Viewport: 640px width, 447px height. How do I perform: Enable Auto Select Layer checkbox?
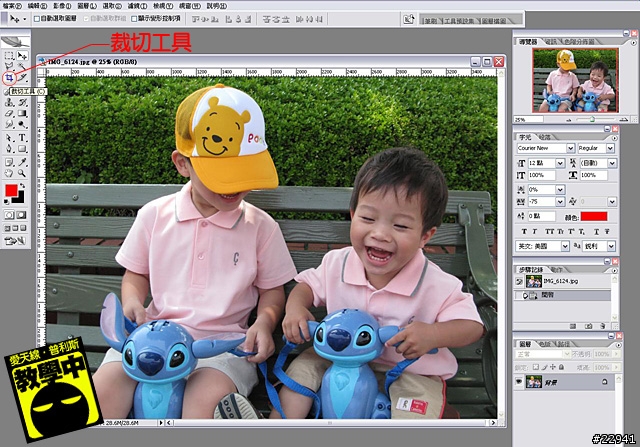click(37, 19)
